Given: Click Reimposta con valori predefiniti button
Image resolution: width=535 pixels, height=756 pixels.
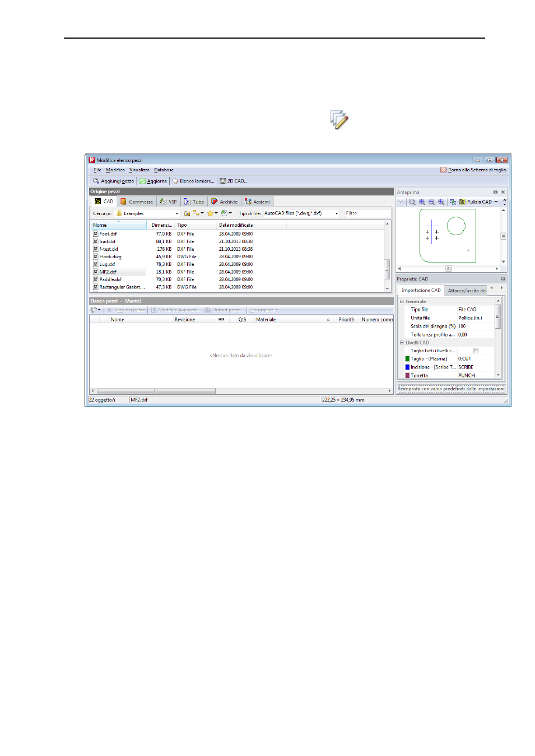Looking at the screenshot, I should [452, 389].
